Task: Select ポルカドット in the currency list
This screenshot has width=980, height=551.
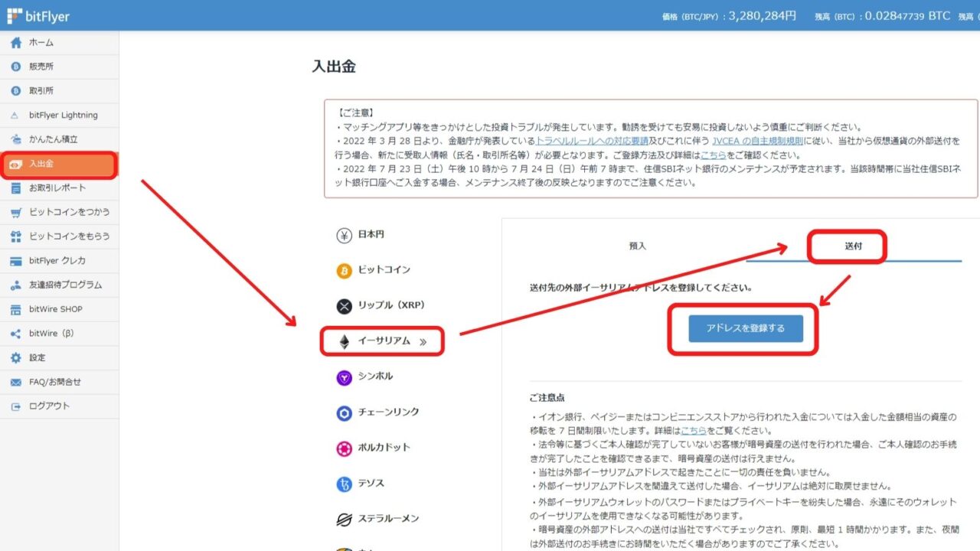Action: (384, 448)
